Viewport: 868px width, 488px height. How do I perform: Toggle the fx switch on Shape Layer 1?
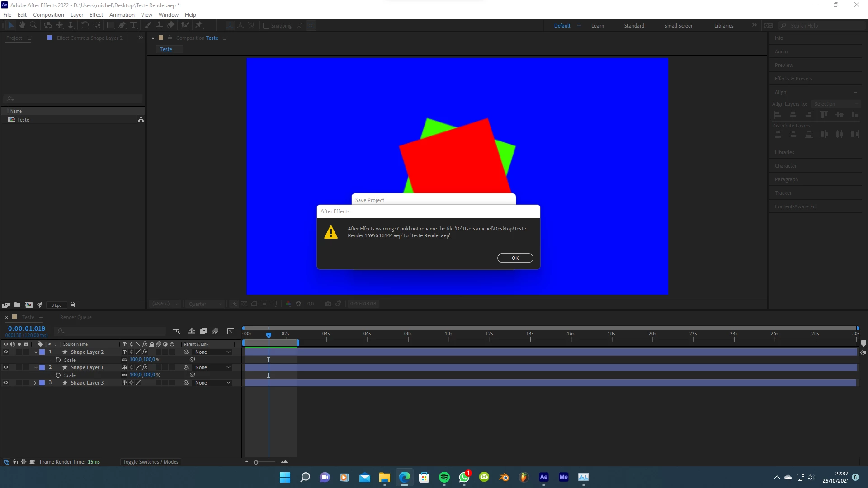(x=145, y=367)
